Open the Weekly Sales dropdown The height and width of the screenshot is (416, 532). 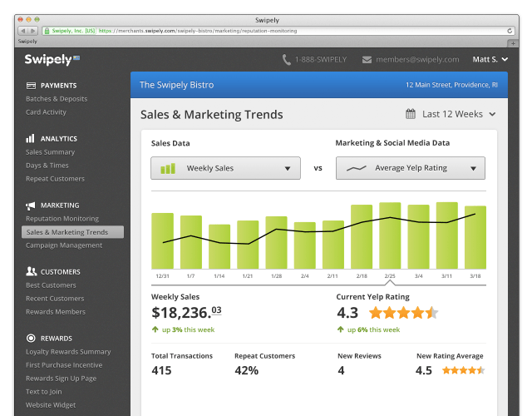click(x=225, y=168)
